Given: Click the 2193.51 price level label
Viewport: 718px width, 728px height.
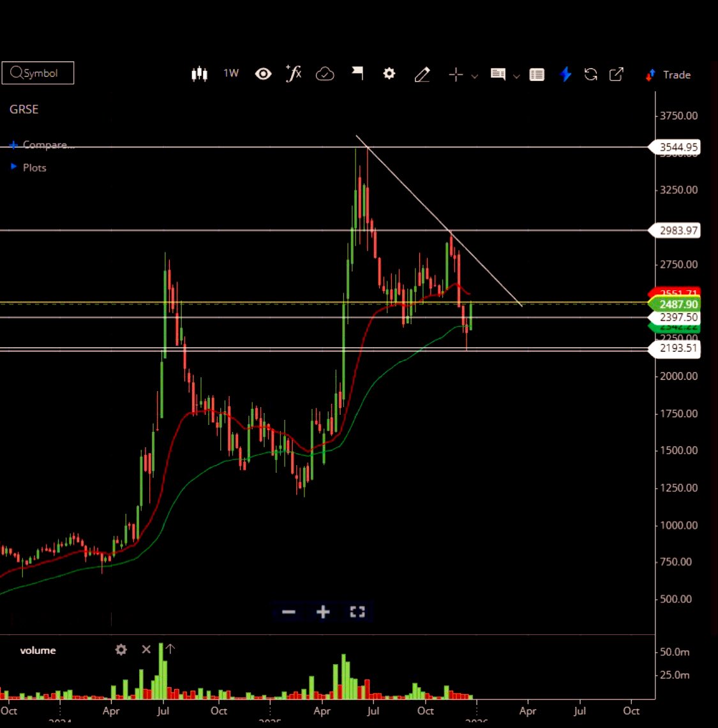Looking at the screenshot, I should point(675,348).
